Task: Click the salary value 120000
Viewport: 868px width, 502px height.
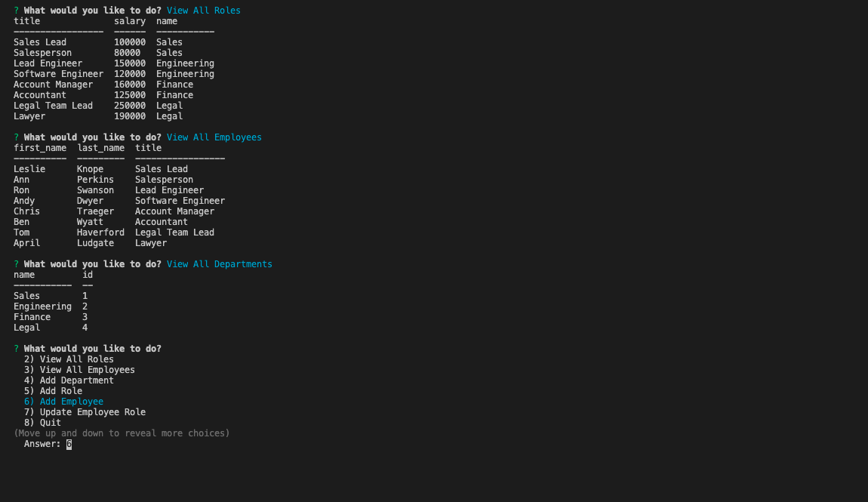Action: click(130, 74)
